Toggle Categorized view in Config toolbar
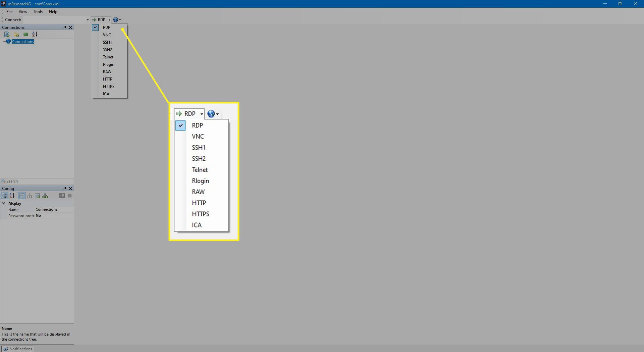Viewport: 644px width, 352px height. (x=4, y=196)
